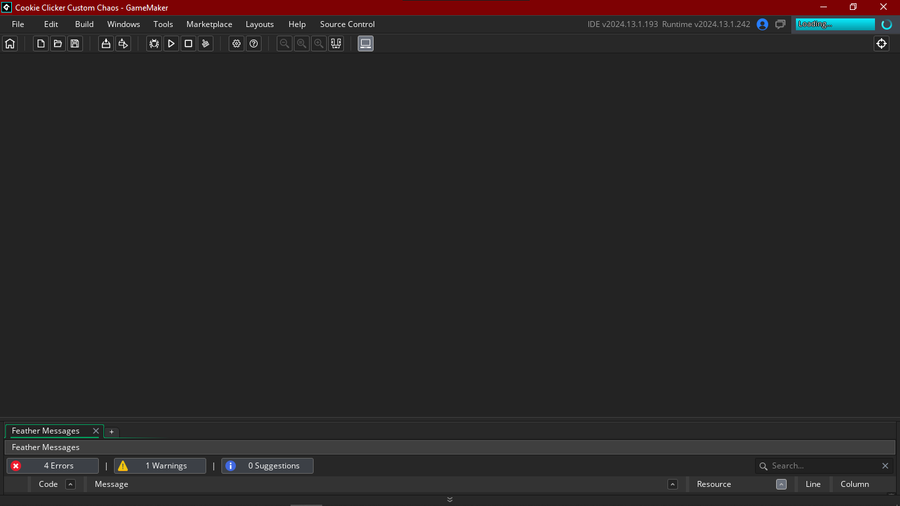This screenshot has height=506, width=900.
Task: Open the Tools menu
Action: [163, 24]
